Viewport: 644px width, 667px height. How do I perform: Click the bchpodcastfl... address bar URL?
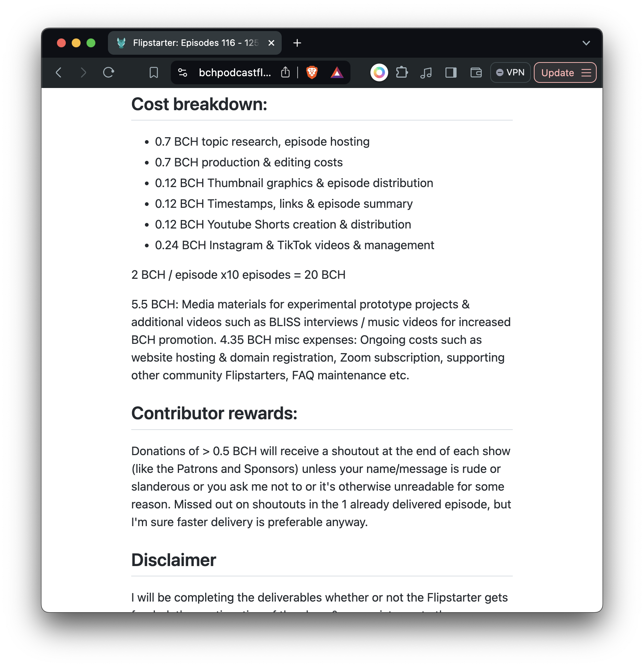(235, 72)
